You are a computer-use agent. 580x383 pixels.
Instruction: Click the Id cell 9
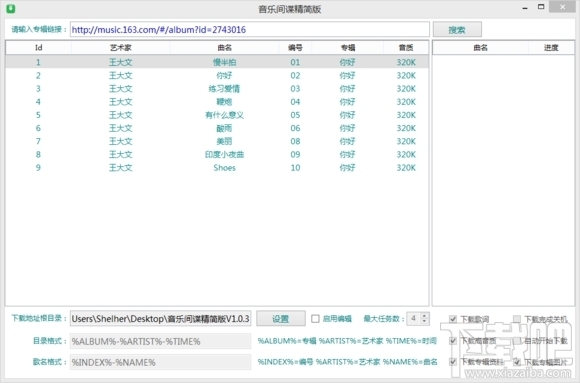38,168
